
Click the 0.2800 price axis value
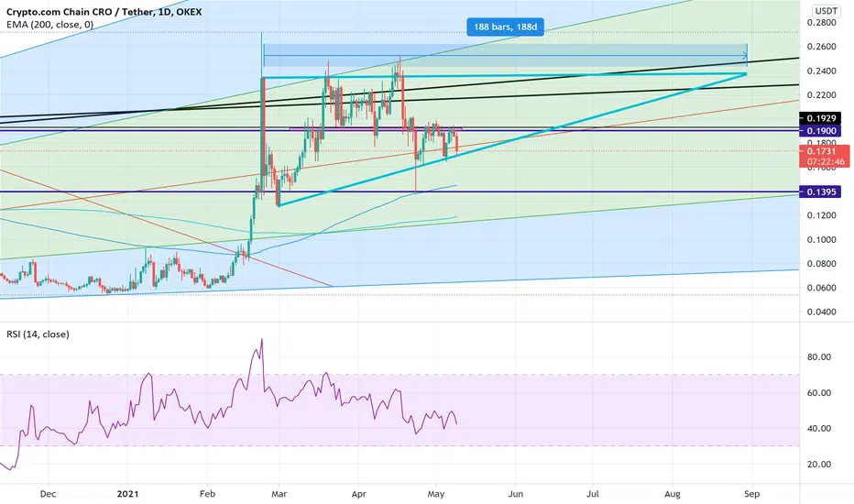[821, 23]
